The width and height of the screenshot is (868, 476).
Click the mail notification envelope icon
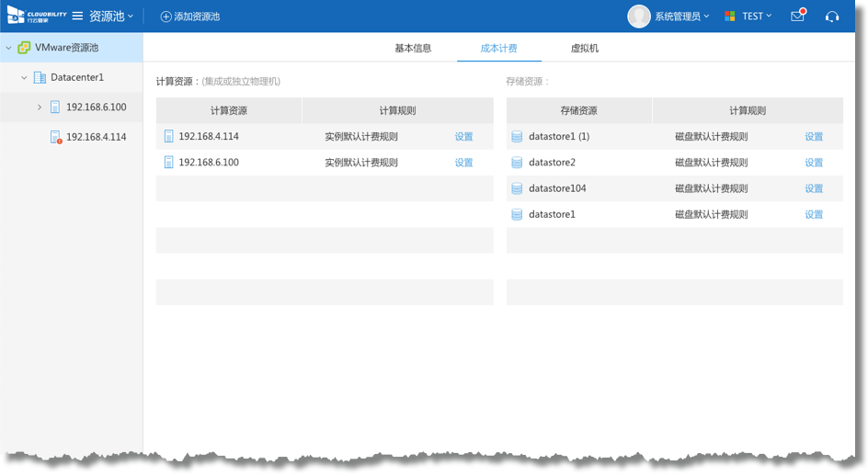tap(797, 17)
